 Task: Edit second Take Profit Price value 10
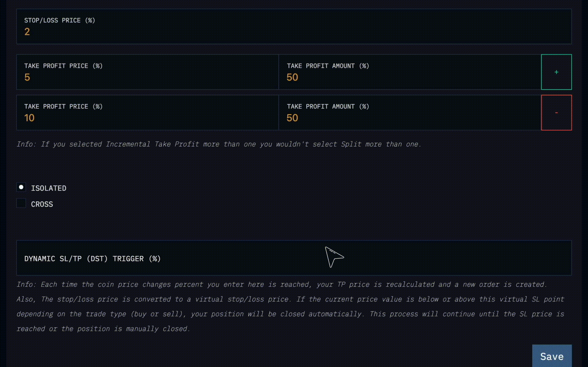(x=147, y=112)
